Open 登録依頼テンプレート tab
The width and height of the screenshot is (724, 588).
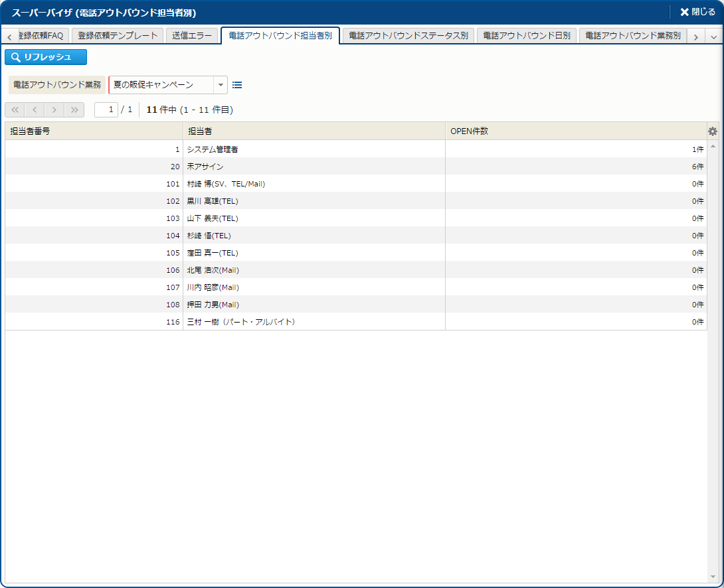pyautogui.click(x=118, y=36)
